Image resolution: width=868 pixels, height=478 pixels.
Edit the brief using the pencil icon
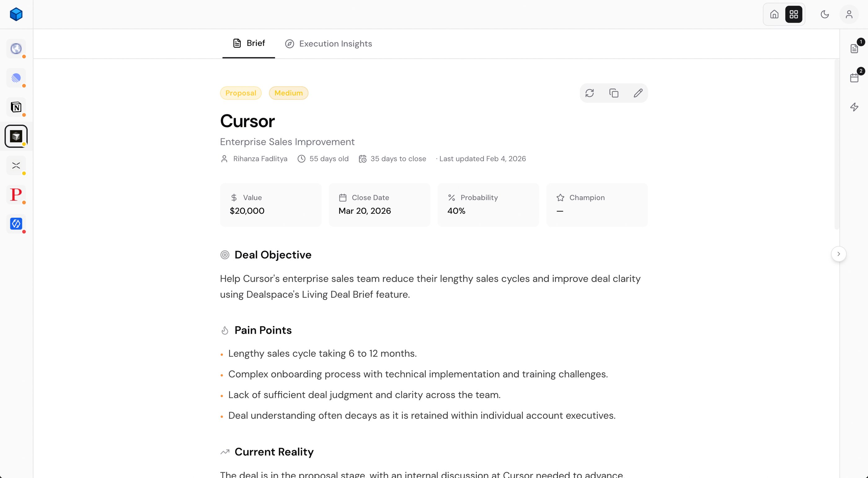pos(638,93)
